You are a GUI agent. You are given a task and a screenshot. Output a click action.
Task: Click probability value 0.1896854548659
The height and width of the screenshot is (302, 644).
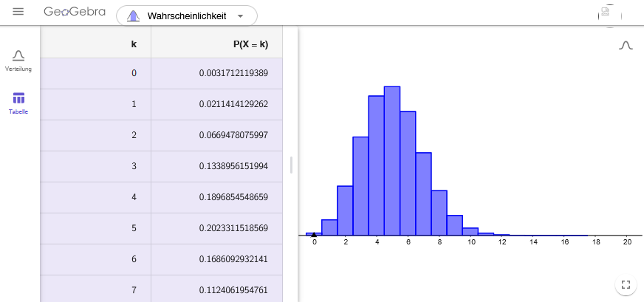pos(233,197)
